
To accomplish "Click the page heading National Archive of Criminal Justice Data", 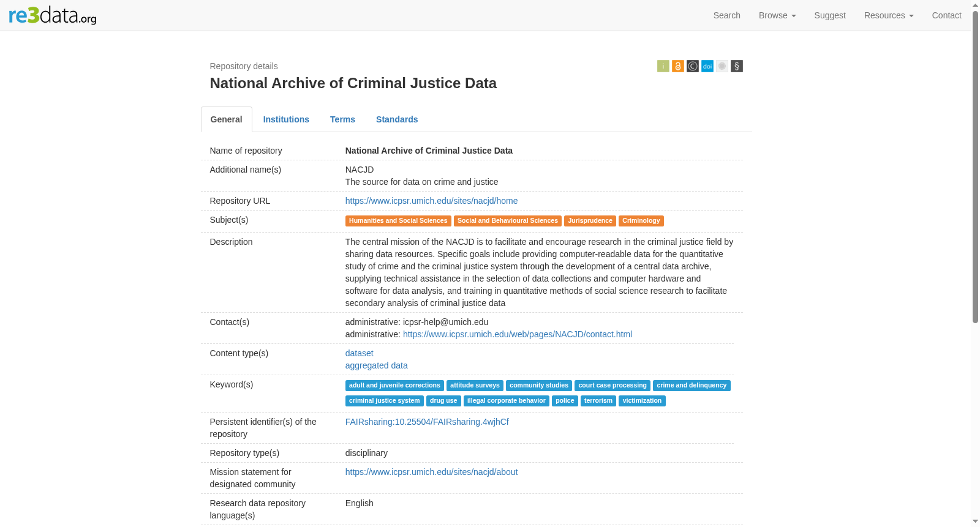I will [353, 83].
